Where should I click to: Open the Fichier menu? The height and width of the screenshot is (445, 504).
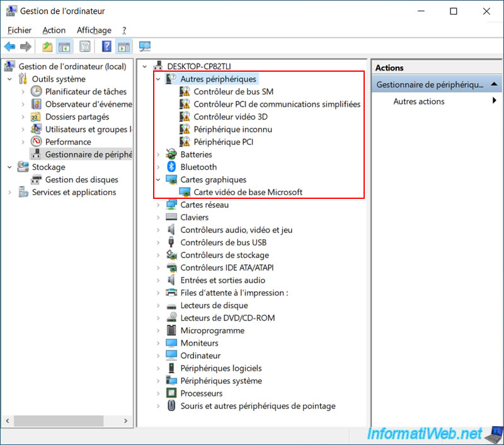click(x=20, y=30)
